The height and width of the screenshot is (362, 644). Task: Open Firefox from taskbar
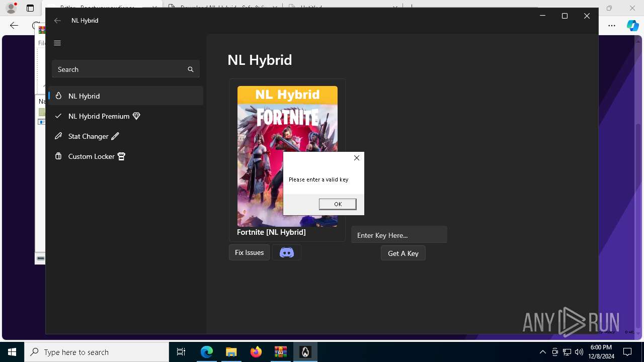tap(256, 352)
